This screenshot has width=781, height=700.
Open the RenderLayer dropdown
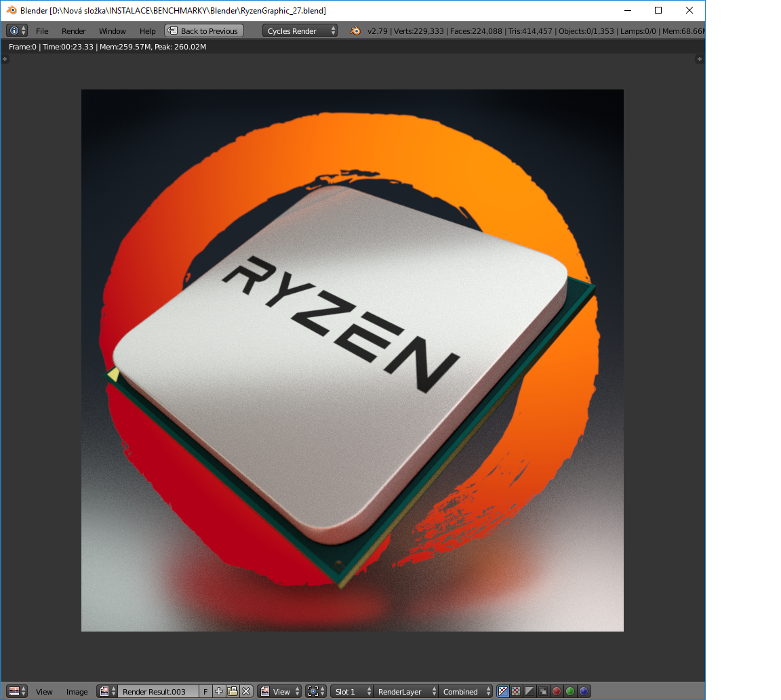tap(405, 691)
